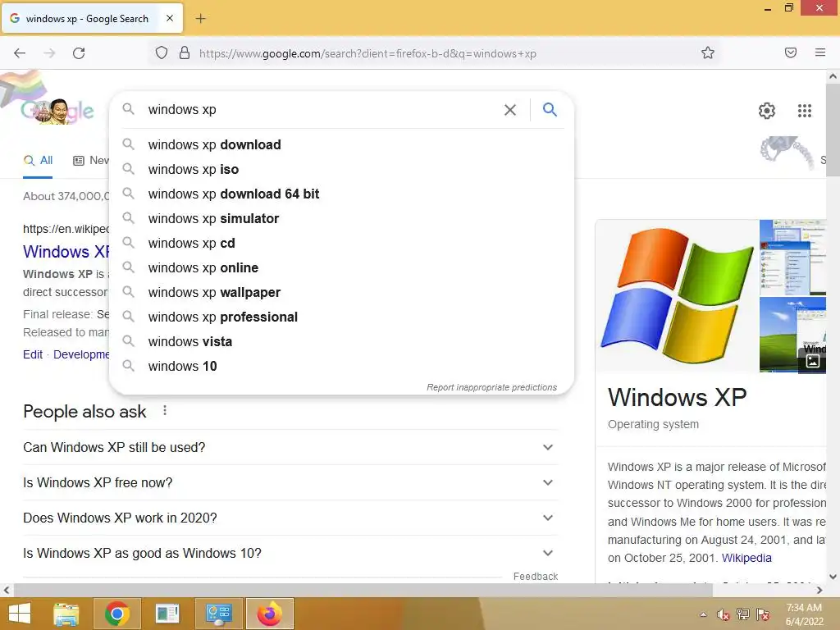The height and width of the screenshot is (630, 840).
Task: Choose suggestion 'windows xp download'
Action: pos(341,144)
